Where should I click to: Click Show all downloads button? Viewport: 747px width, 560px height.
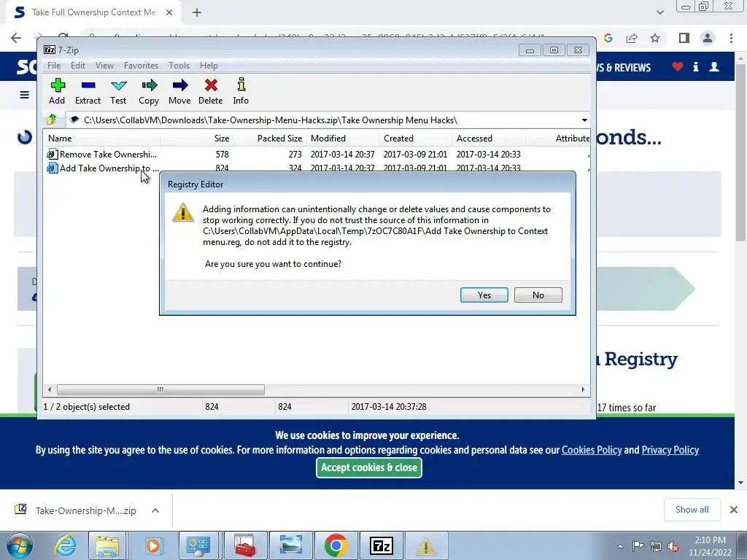pos(692,510)
